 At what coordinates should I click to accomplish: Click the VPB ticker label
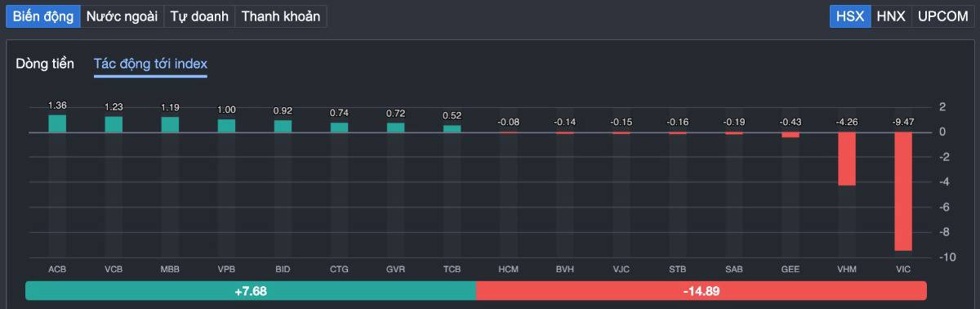coord(226,269)
